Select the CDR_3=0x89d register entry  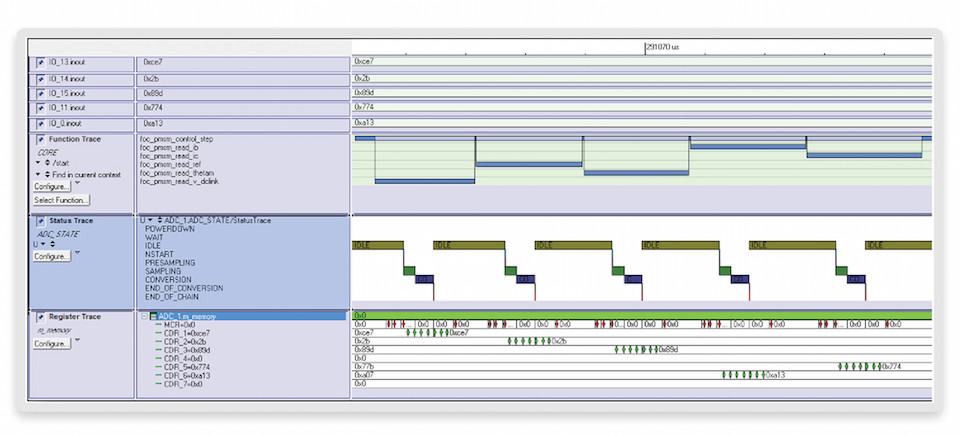click(x=184, y=350)
